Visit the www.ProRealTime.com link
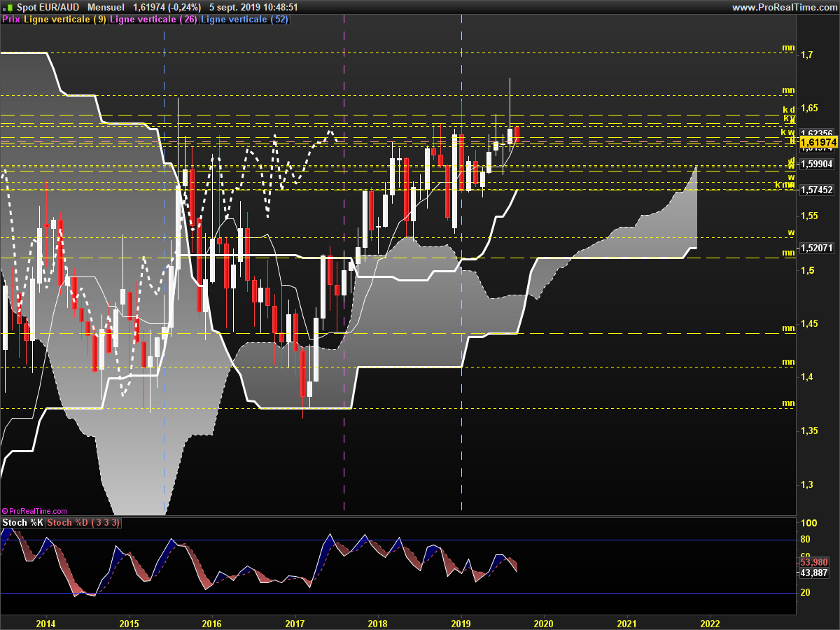 (785, 7)
